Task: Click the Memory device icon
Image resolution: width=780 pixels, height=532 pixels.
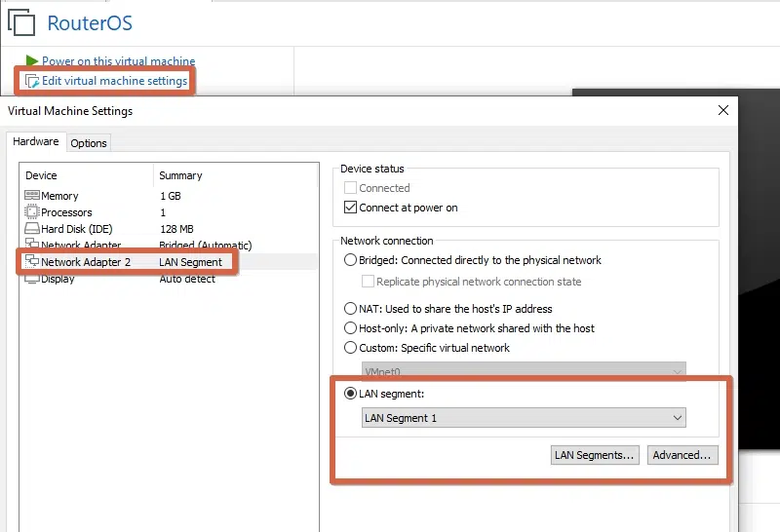Action: [32, 196]
